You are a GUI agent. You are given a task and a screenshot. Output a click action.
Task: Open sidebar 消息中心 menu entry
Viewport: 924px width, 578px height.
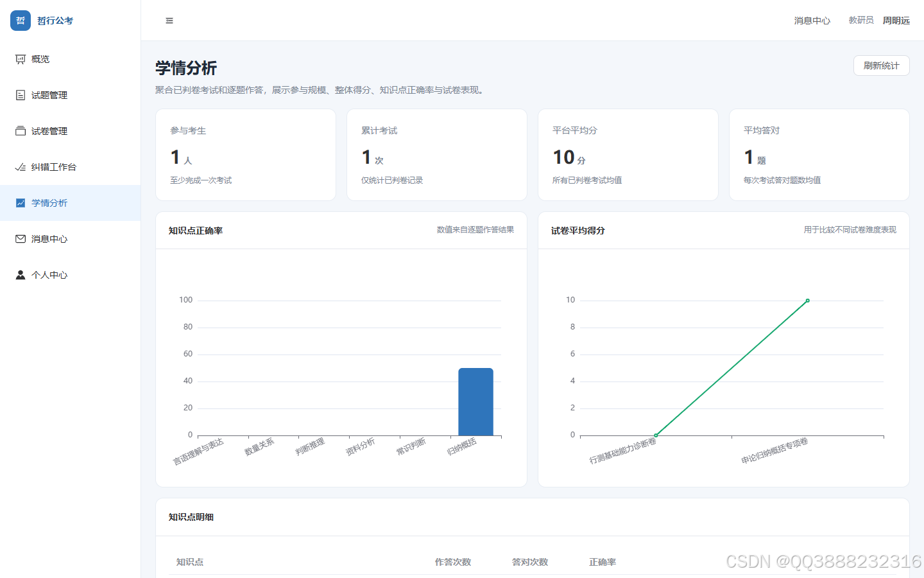pyautogui.click(x=71, y=239)
